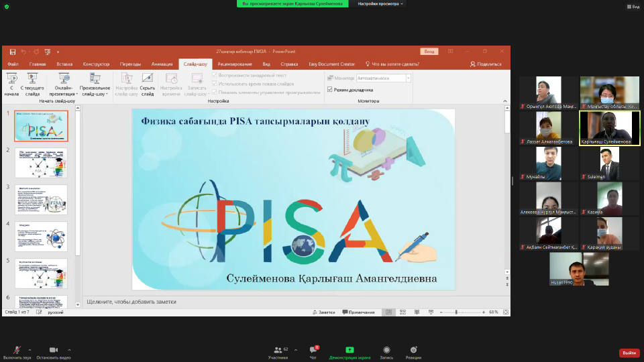The width and height of the screenshot is (644, 362).
Task: Toggle Использовать время показа слайдов checkbox
Action: [x=215, y=84]
